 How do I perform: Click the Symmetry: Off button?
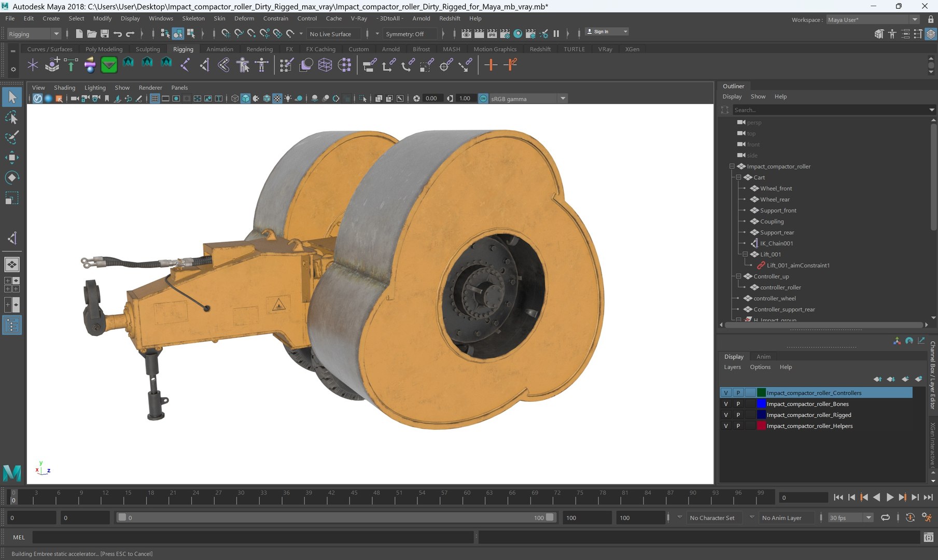(x=409, y=34)
